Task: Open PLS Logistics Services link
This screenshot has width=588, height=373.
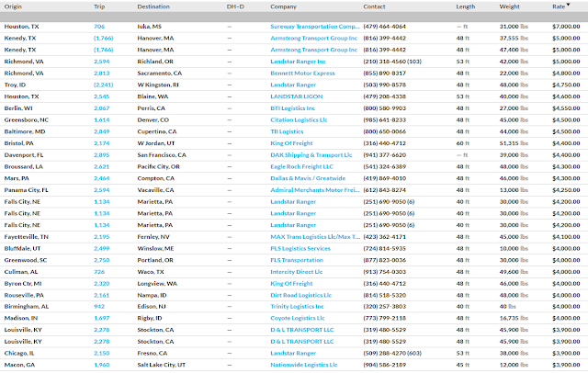Action: tap(300, 249)
